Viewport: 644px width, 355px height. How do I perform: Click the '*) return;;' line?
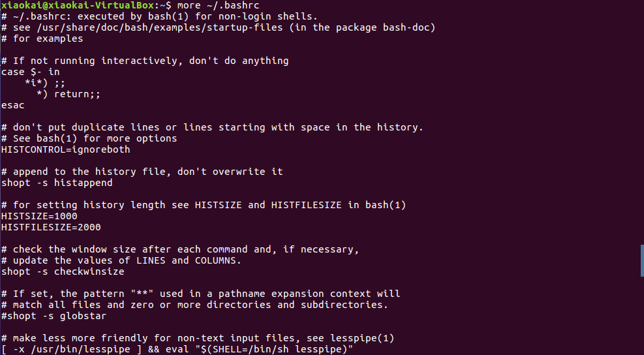coord(69,94)
